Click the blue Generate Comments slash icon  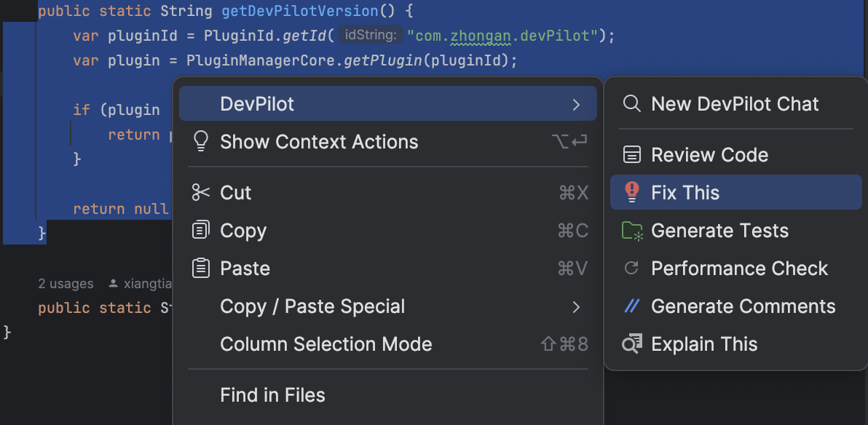[632, 306]
